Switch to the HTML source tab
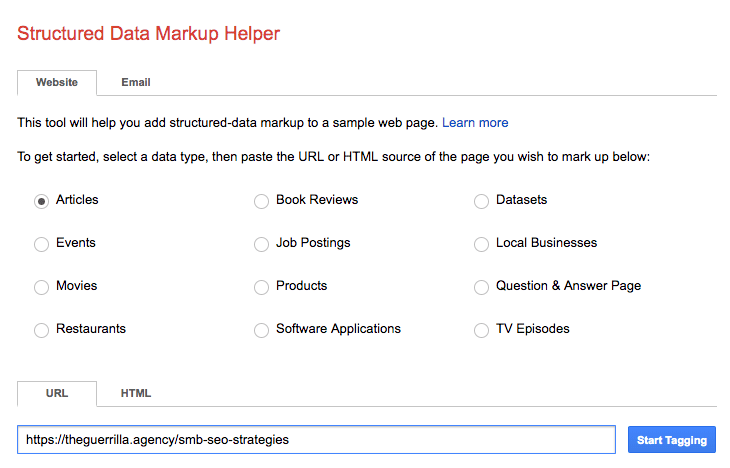 coord(136,393)
